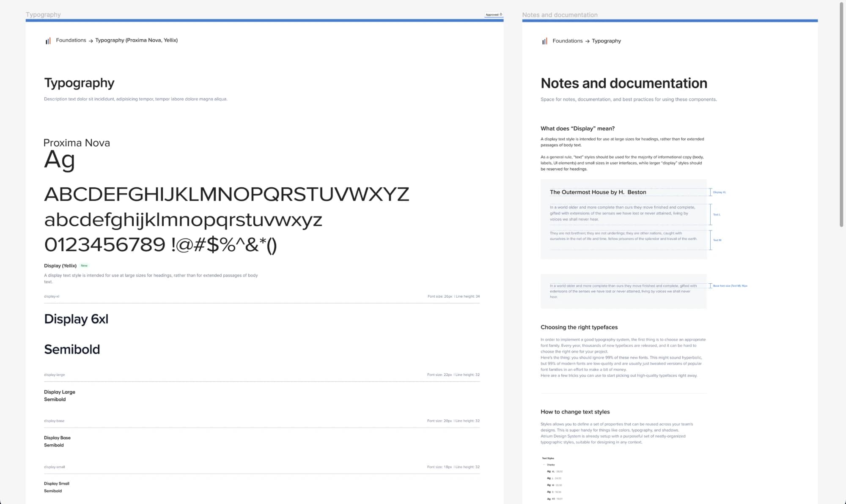Click "Typography (Proxima Nova, Yellix)" breadcrumb
This screenshot has width=846, height=504.
136,40
